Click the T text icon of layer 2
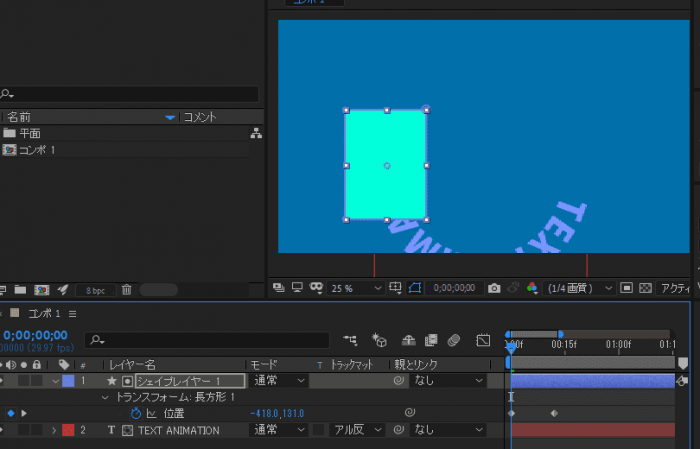 tap(111, 430)
